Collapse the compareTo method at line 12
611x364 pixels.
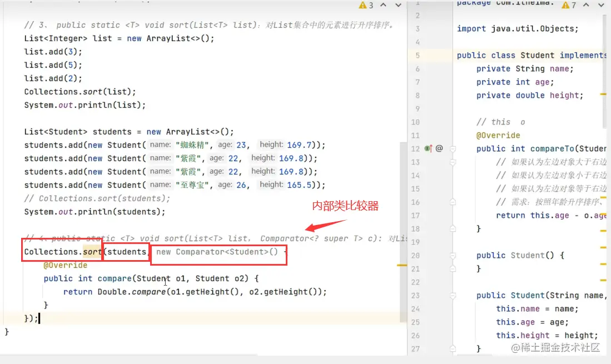point(453,149)
